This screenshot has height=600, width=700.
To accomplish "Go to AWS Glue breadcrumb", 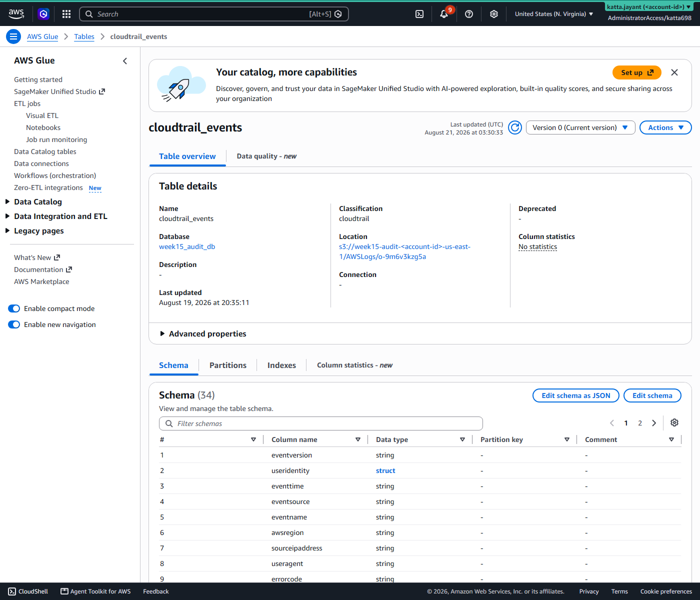I will pos(42,36).
